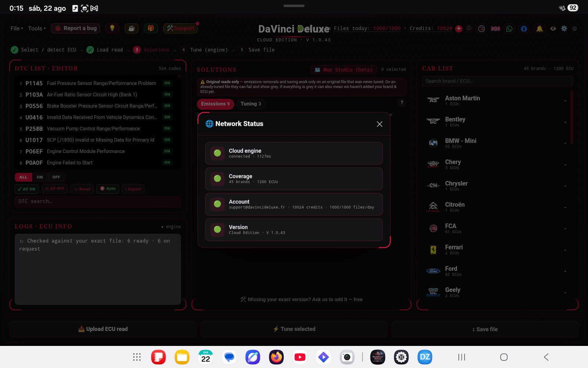This screenshot has height=368, width=588.
Task: Click the gift box icon
Action: point(151,28)
